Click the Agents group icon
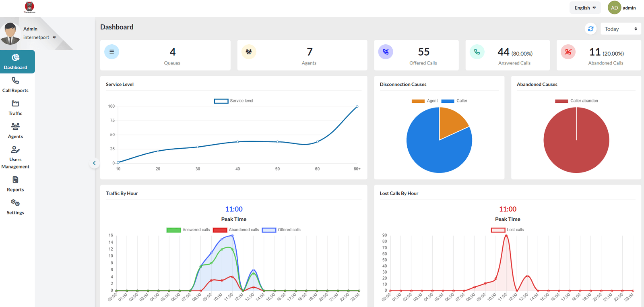 [x=249, y=52]
